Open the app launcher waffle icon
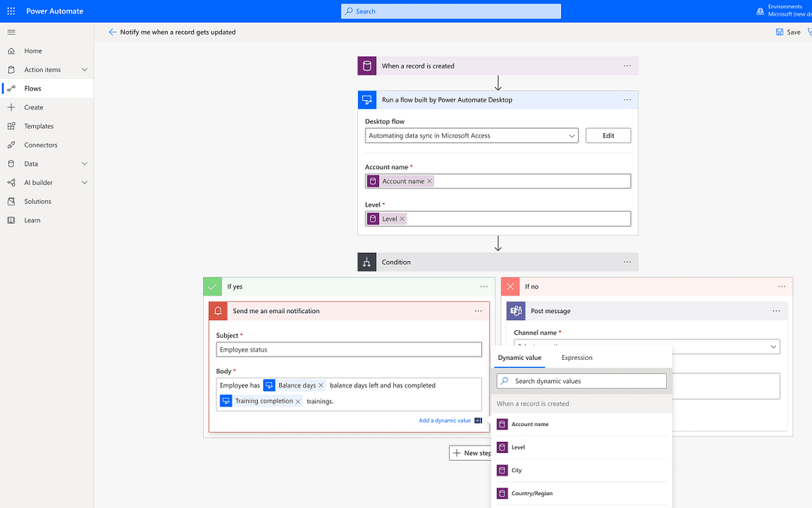The image size is (812, 508). click(11, 11)
